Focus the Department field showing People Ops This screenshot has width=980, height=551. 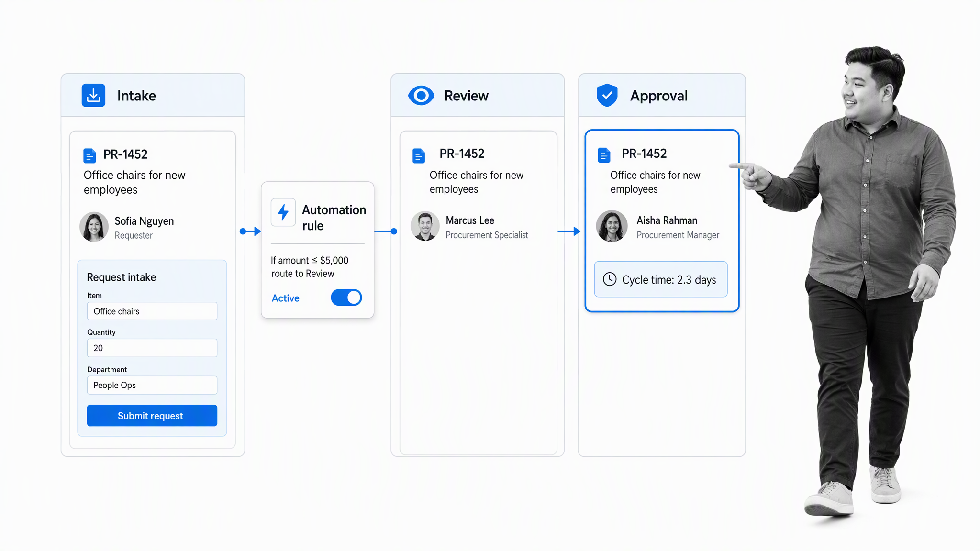pos(152,386)
